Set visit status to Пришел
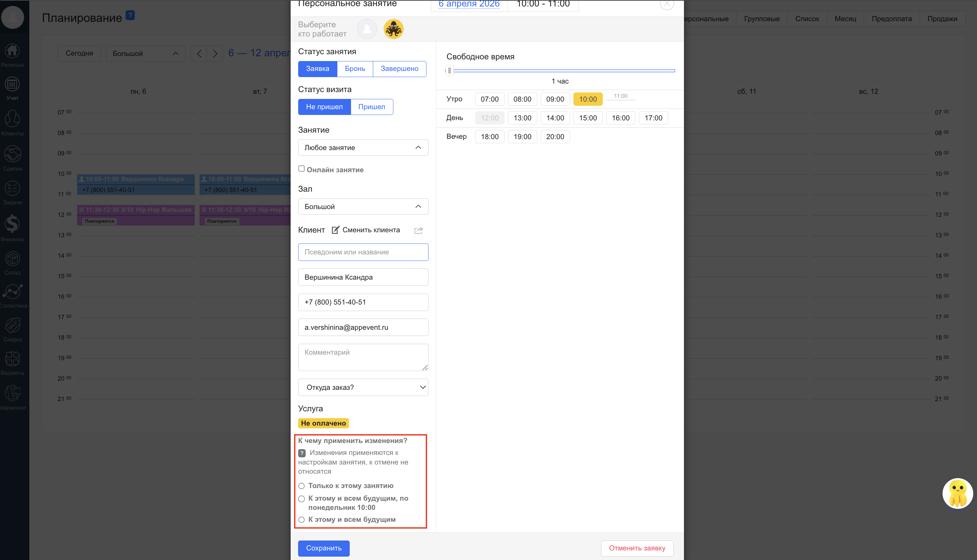977x560 pixels. [371, 107]
